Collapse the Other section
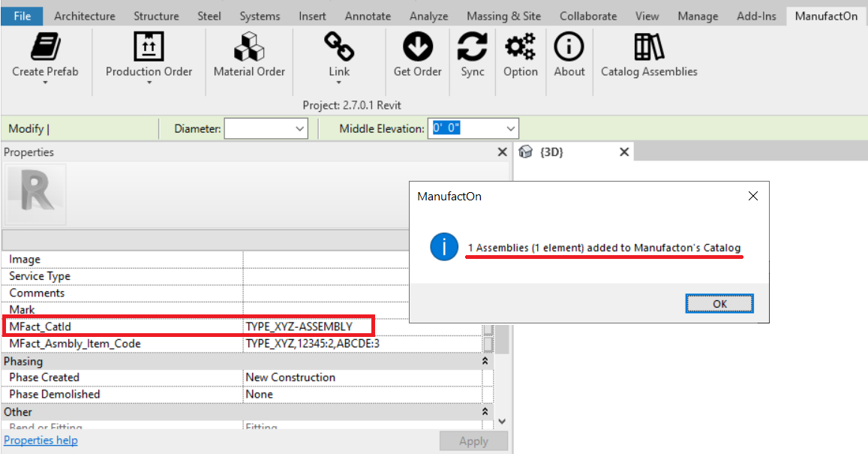 coord(485,411)
